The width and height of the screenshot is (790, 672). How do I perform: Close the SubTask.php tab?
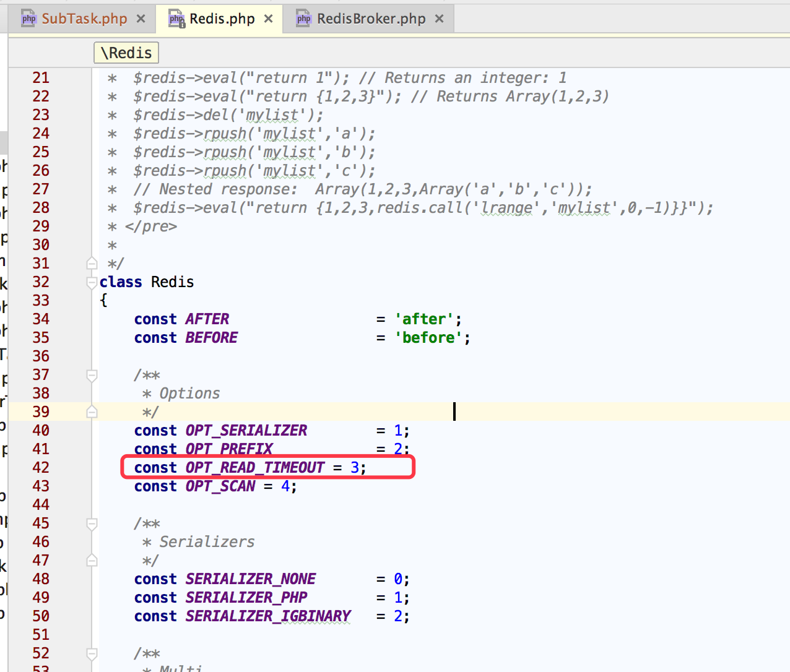(x=141, y=19)
